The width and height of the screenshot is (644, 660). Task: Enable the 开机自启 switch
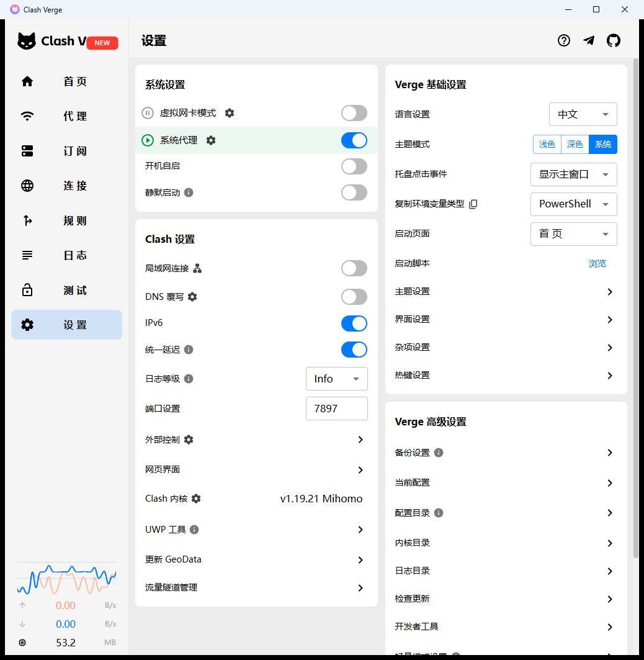pyautogui.click(x=354, y=166)
